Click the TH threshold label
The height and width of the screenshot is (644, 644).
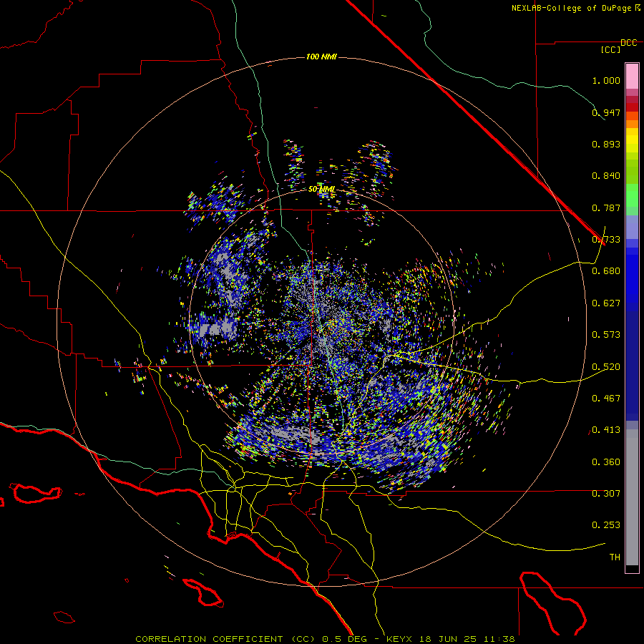tap(615, 557)
